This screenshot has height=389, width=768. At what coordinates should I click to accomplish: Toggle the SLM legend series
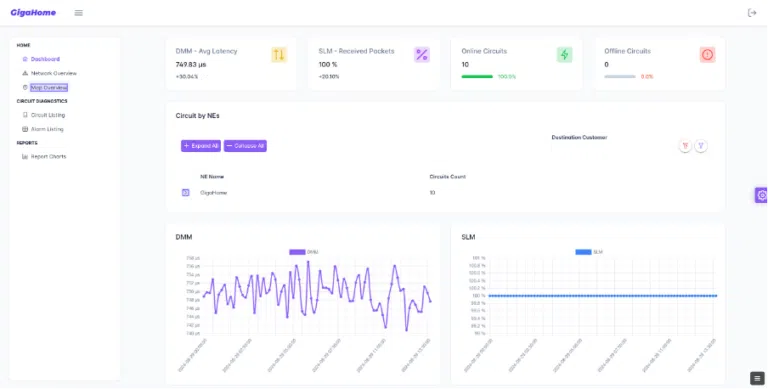(x=589, y=252)
